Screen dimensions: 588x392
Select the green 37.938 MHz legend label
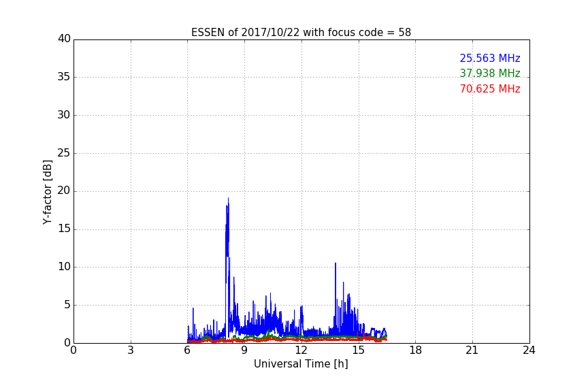(x=490, y=73)
